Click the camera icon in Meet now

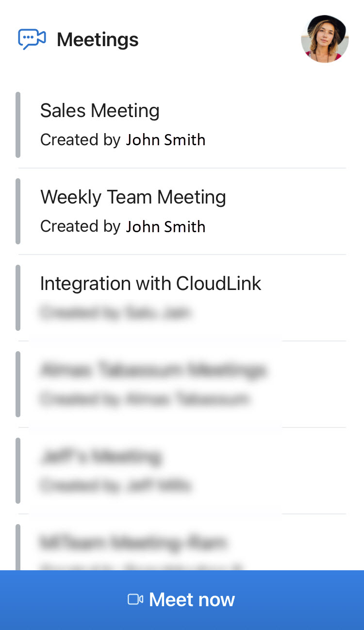135,599
